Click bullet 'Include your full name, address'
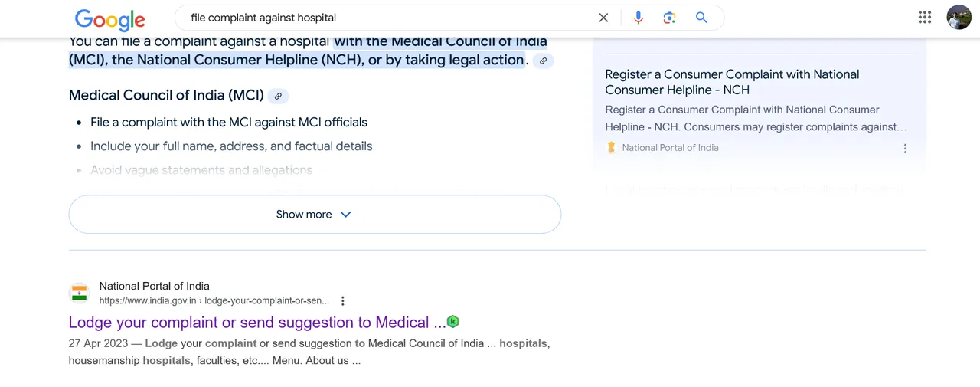This screenshot has height=387, width=980. click(231, 146)
